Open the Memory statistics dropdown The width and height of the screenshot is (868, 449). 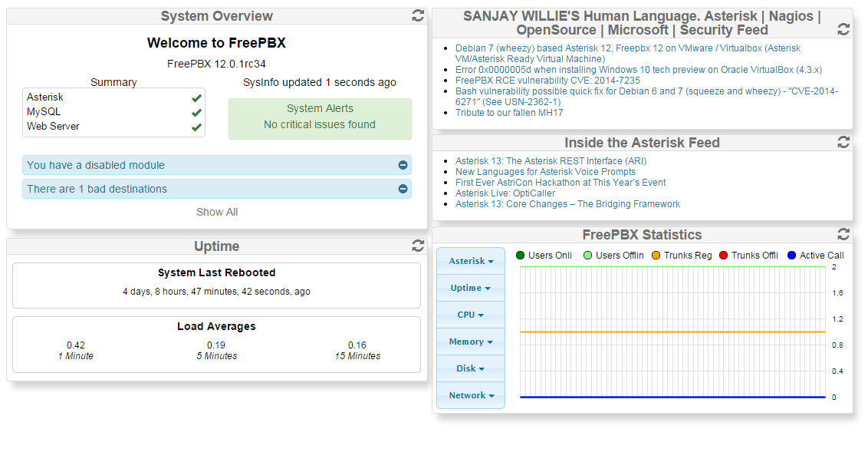pyautogui.click(x=471, y=342)
